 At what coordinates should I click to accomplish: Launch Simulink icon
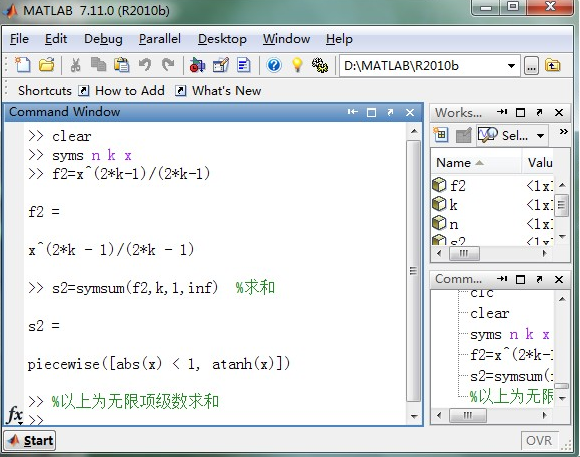197,65
